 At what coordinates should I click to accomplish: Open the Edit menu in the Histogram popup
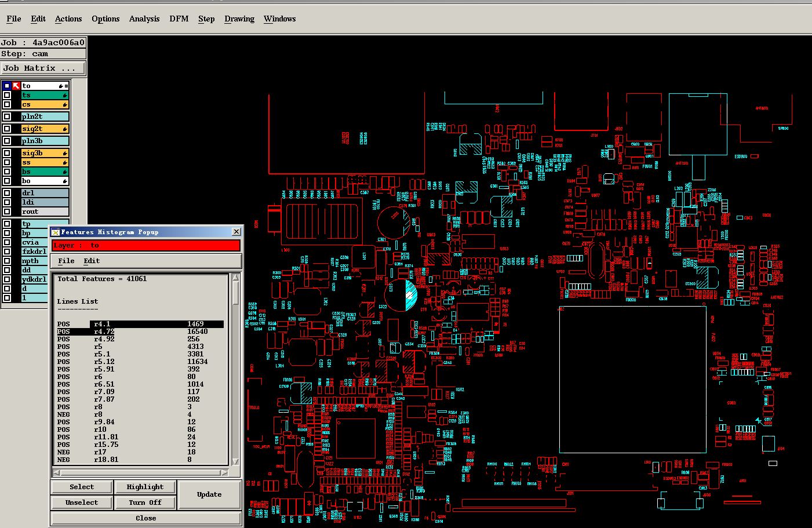click(92, 261)
